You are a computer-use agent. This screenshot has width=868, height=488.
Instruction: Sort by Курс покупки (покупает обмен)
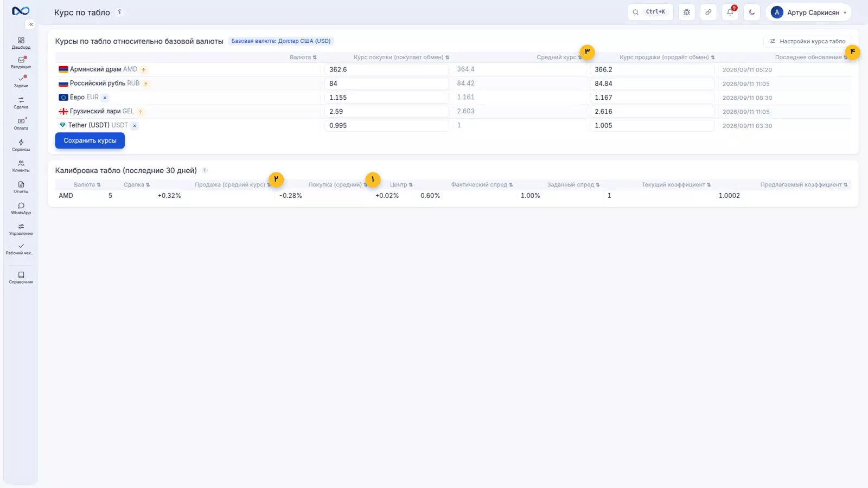coord(401,57)
